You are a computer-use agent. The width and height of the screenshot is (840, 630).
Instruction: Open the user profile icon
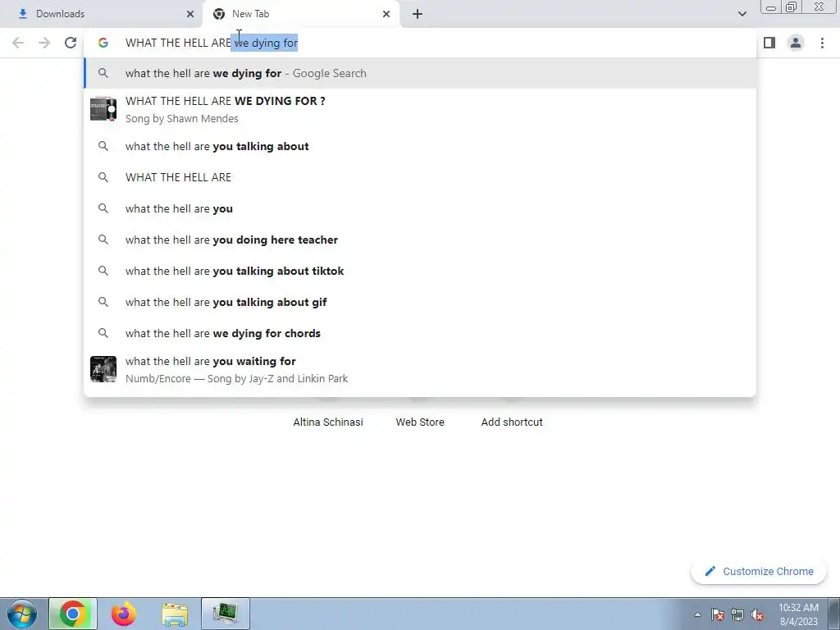coord(796,43)
